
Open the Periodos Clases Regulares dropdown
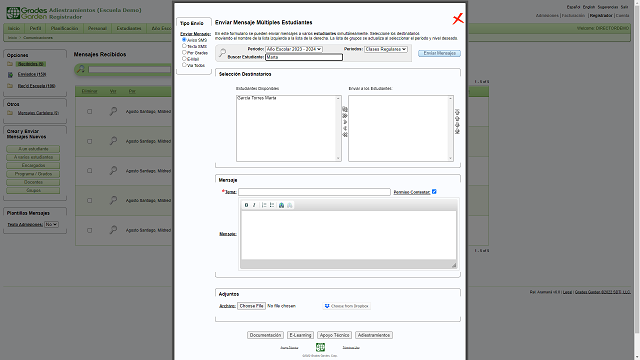(x=386, y=49)
